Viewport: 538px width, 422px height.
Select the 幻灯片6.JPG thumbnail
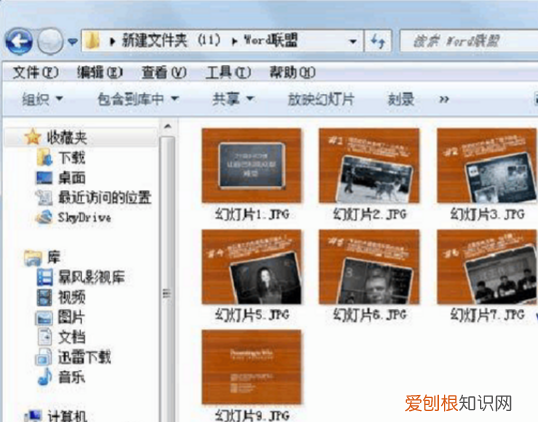[369, 267]
